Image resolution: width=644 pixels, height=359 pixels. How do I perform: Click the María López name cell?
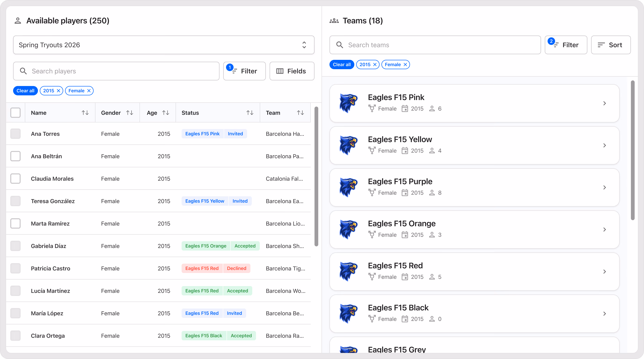tap(47, 313)
